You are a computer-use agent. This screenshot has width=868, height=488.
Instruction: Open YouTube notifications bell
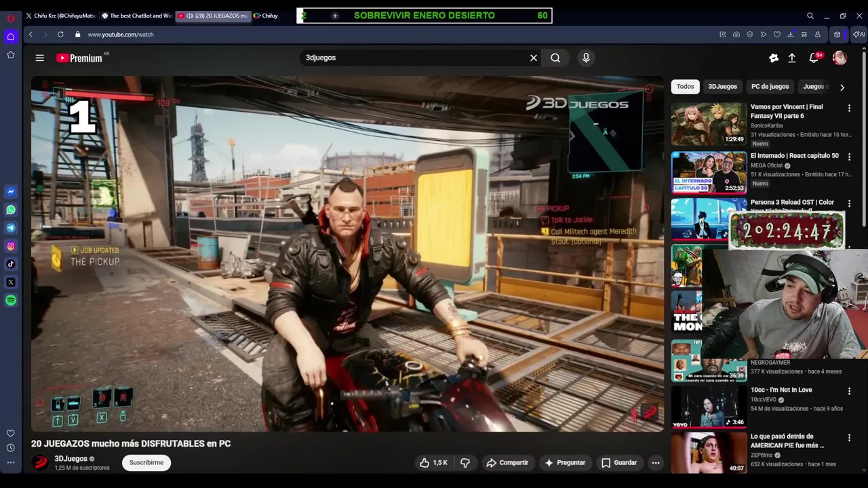tap(814, 58)
